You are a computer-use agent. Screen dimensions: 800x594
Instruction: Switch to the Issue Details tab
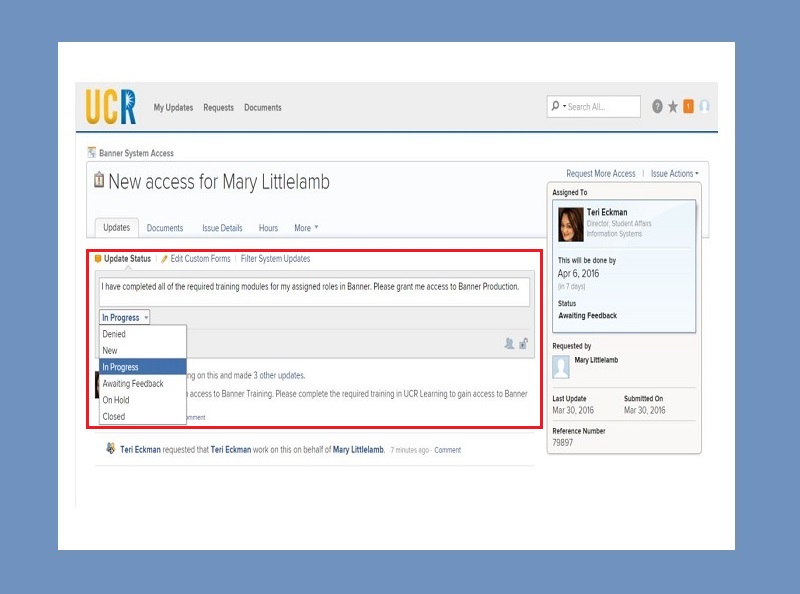click(x=222, y=228)
